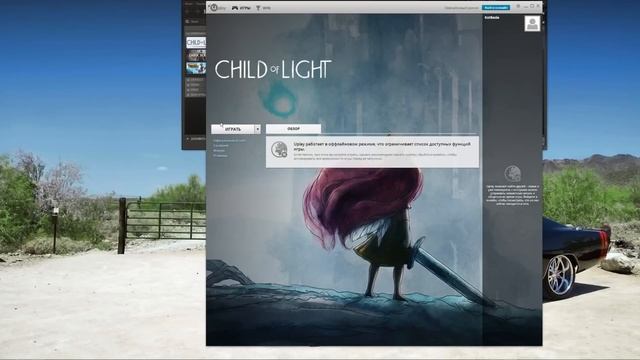The width and height of the screenshot is (640, 360).
Task: Select the third game thumbnail in background window
Action: point(196,68)
